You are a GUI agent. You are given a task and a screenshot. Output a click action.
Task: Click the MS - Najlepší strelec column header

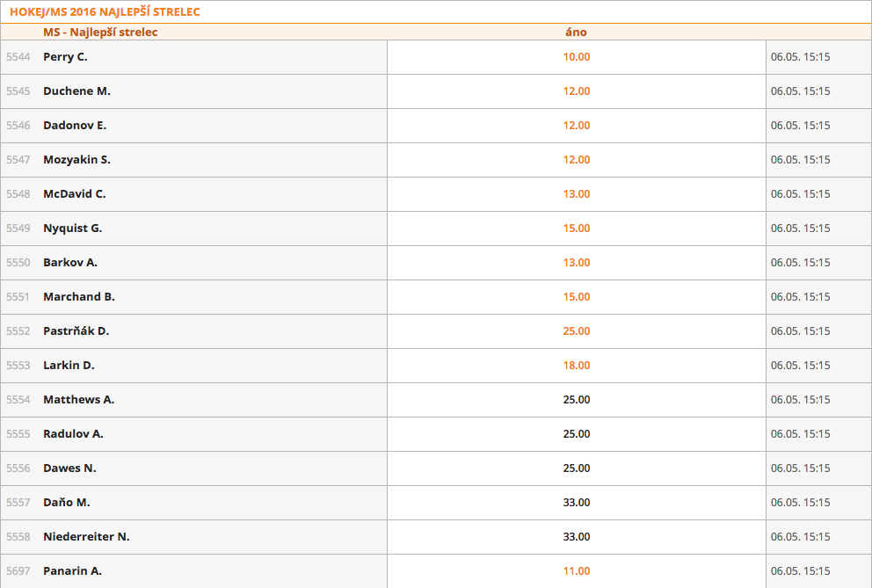tap(100, 33)
